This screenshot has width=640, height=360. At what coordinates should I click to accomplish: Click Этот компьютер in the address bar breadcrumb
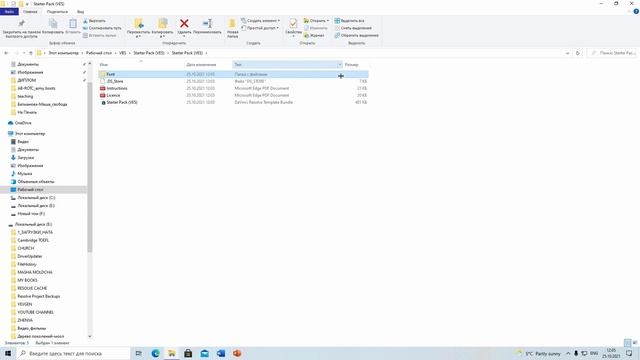click(x=63, y=53)
